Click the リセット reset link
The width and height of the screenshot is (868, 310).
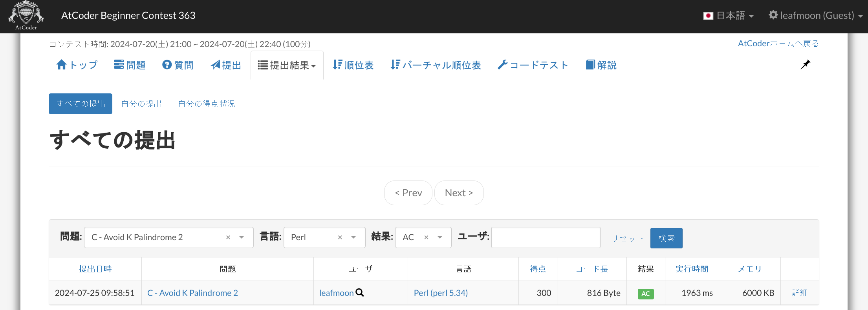[627, 238]
